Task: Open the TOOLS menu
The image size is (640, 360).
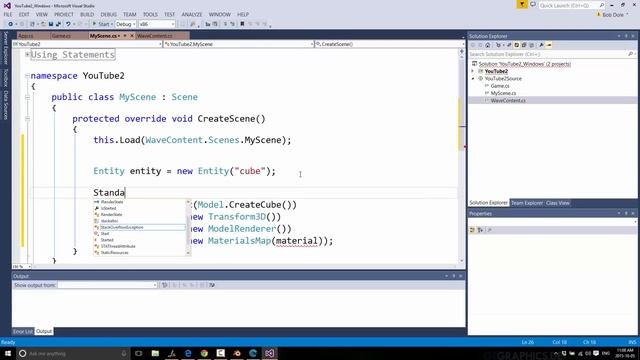Action: click(150, 14)
